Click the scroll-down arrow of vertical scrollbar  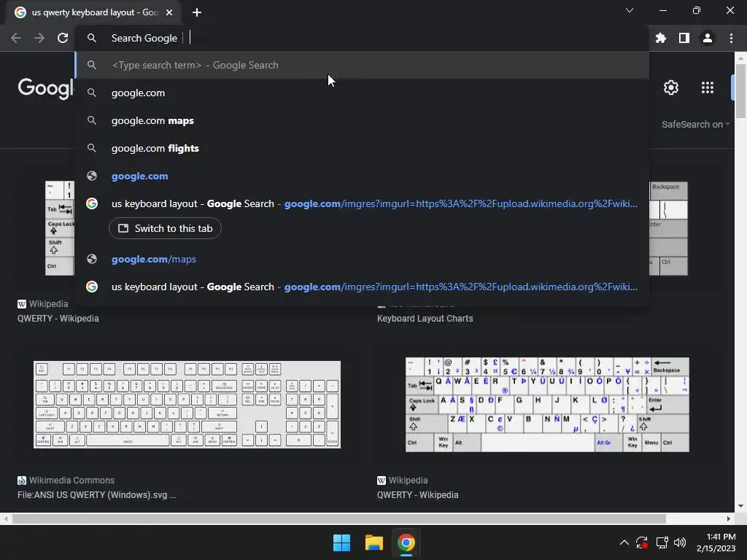tap(740, 506)
